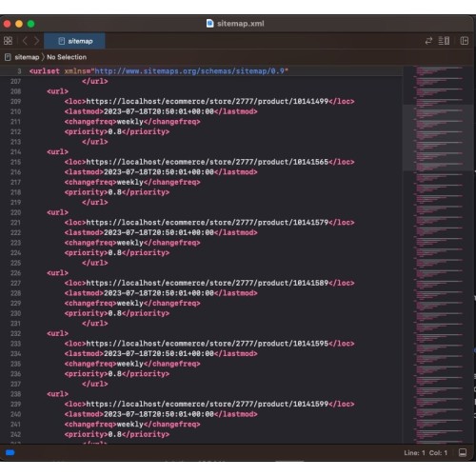Click the blue status indicator at bottom left
This screenshot has height=476, width=476.
pyautogui.click(x=10, y=452)
